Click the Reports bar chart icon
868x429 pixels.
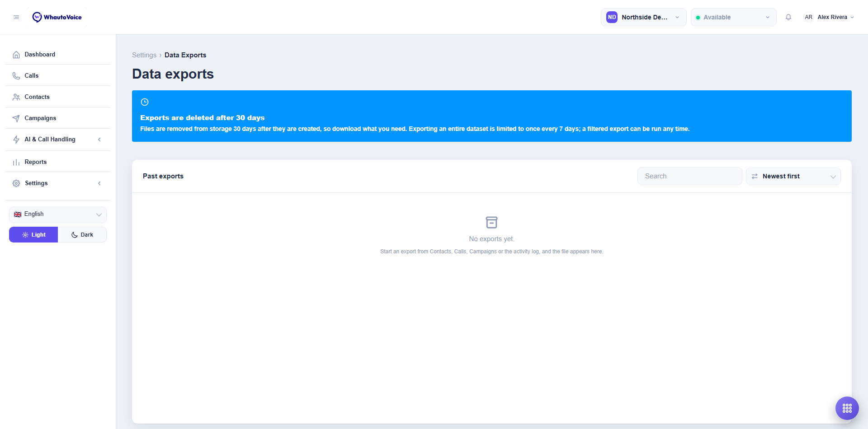tap(16, 162)
